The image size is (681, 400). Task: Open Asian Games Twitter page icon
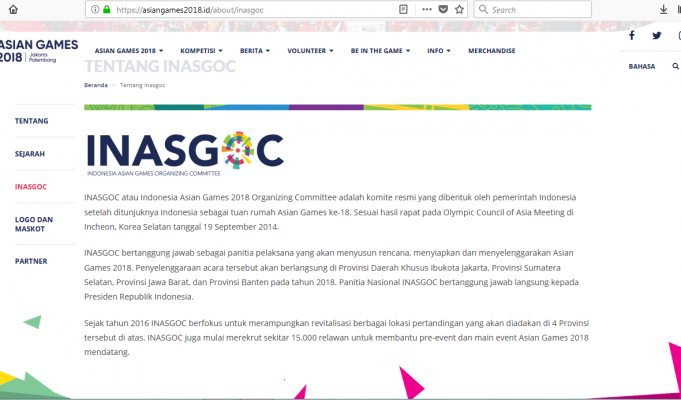click(x=657, y=36)
